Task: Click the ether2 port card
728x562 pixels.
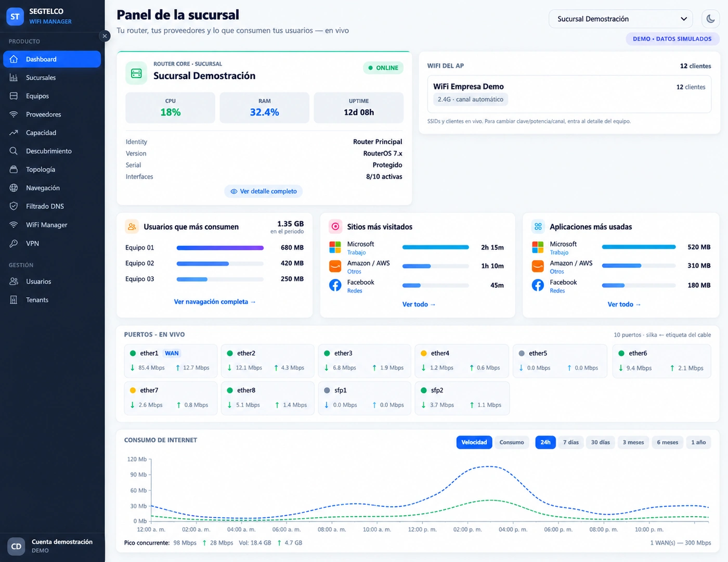Action: click(268, 361)
